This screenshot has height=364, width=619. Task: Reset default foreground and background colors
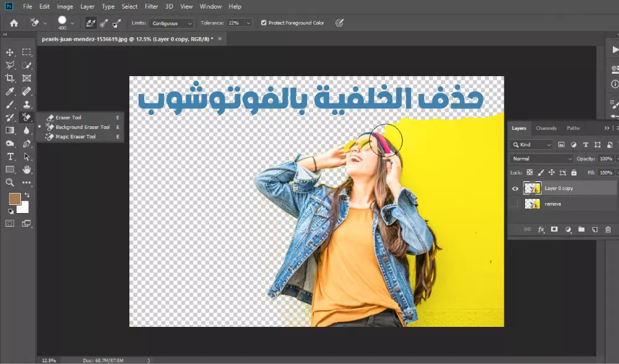11,212
